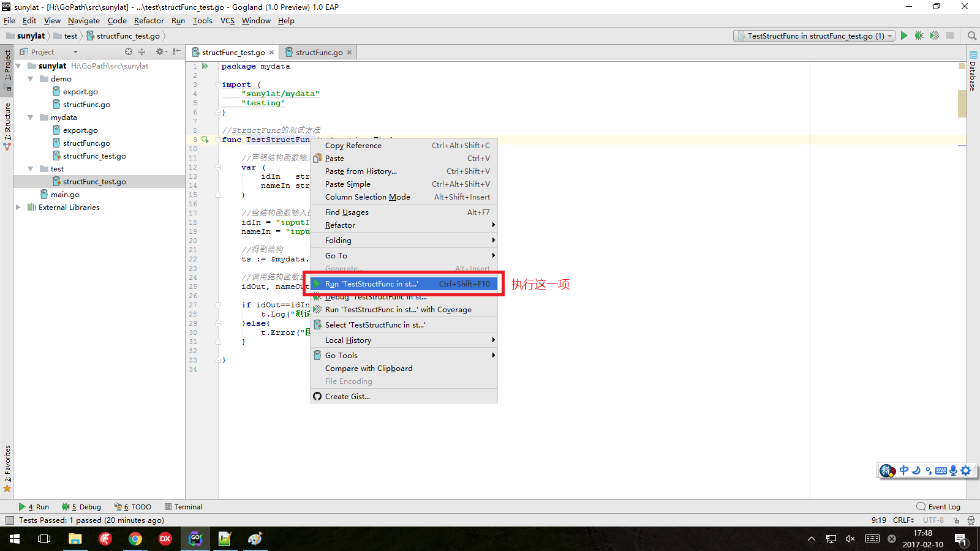The height and width of the screenshot is (551, 980).
Task: Click scroll from source icon in Project panel
Action: (x=129, y=52)
